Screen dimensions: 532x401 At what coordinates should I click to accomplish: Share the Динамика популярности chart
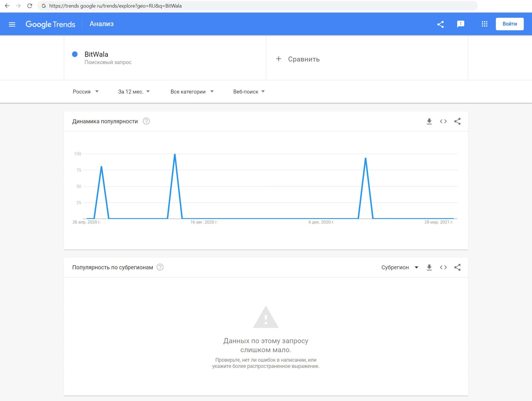pos(457,121)
